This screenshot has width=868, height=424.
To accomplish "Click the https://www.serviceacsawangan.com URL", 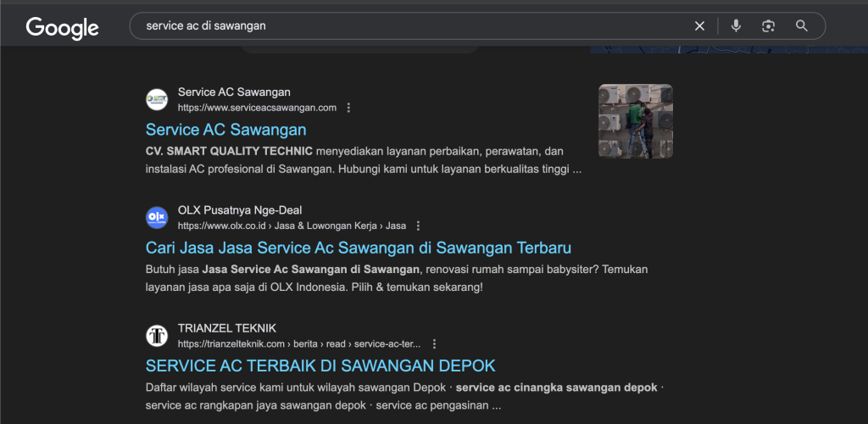I will point(257,108).
